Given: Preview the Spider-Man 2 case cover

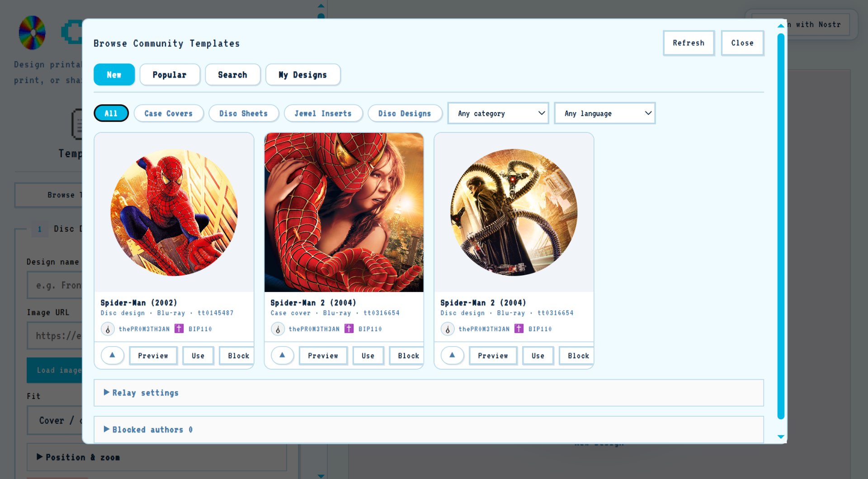Looking at the screenshot, I should pos(323,356).
